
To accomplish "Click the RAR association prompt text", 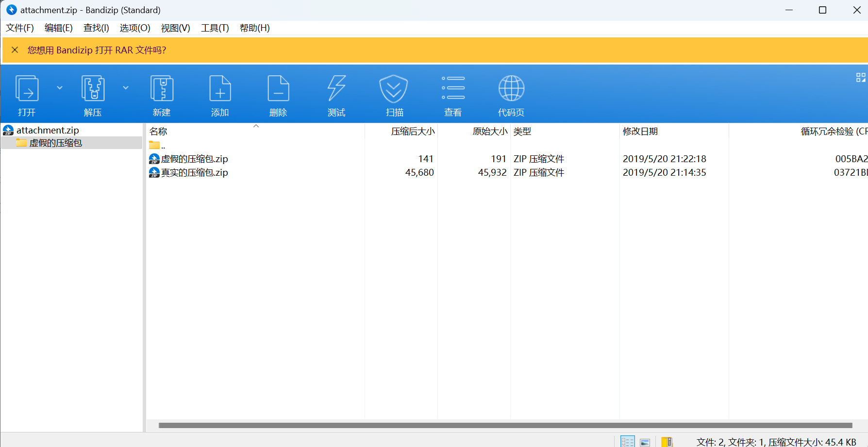I will point(97,50).
